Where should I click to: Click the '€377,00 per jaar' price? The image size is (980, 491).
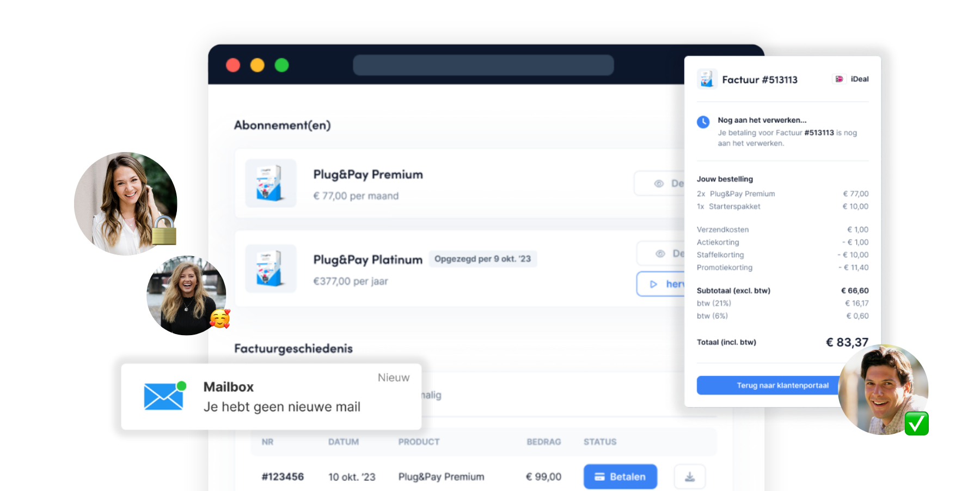point(351,282)
